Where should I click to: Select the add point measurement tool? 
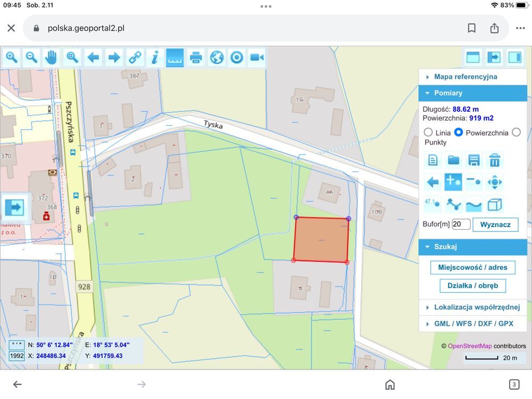coord(453,181)
